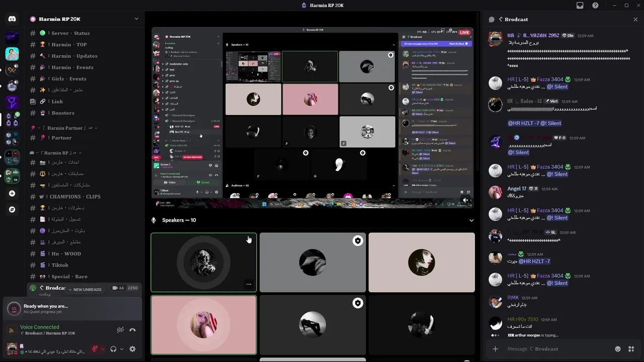Collapse the Speakers — 10 section
The image size is (644, 362).
(471, 220)
